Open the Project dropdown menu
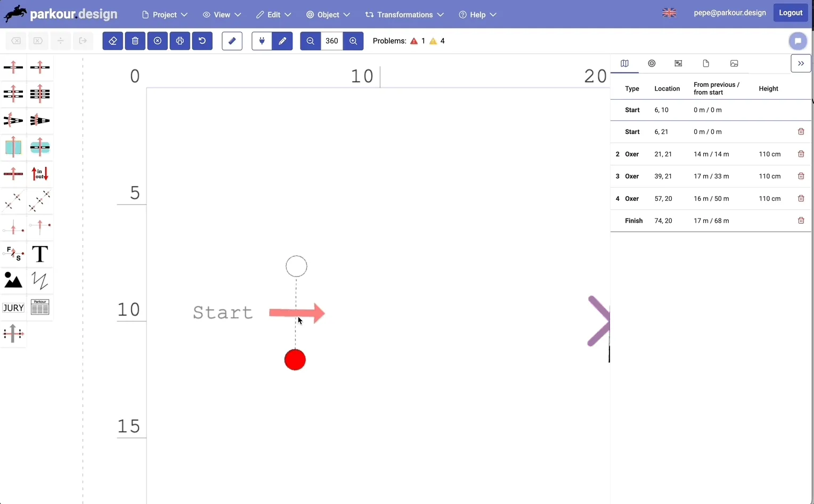This screenshot has width=814, height=504. 165,14
